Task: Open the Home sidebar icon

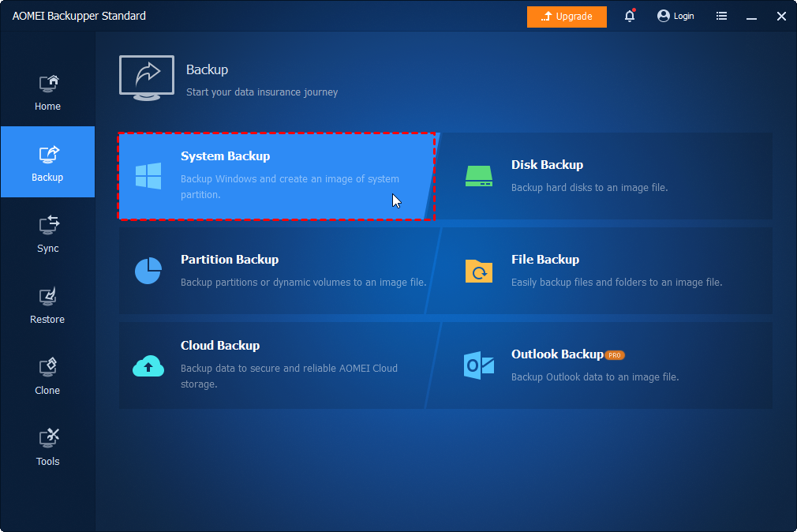Action: [x=48, y=84]
